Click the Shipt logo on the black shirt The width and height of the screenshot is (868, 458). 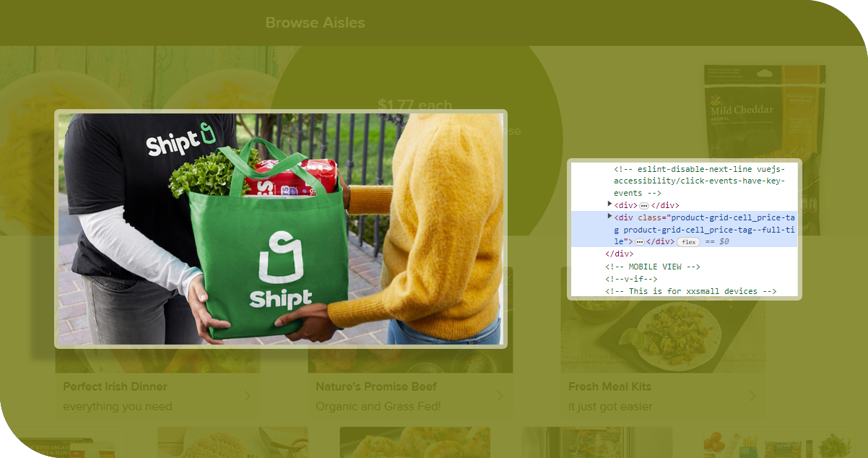coord(181,140)
